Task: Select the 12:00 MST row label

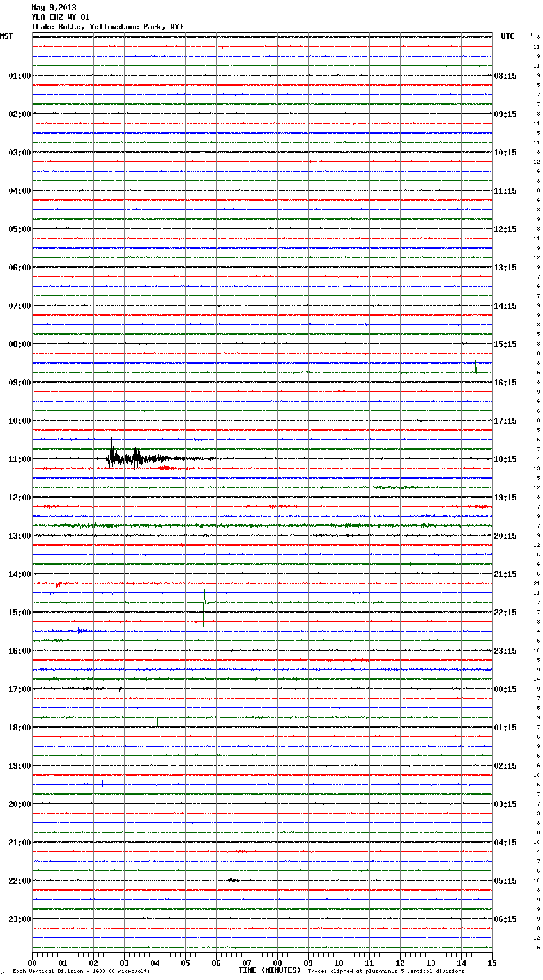Action: 20,498
